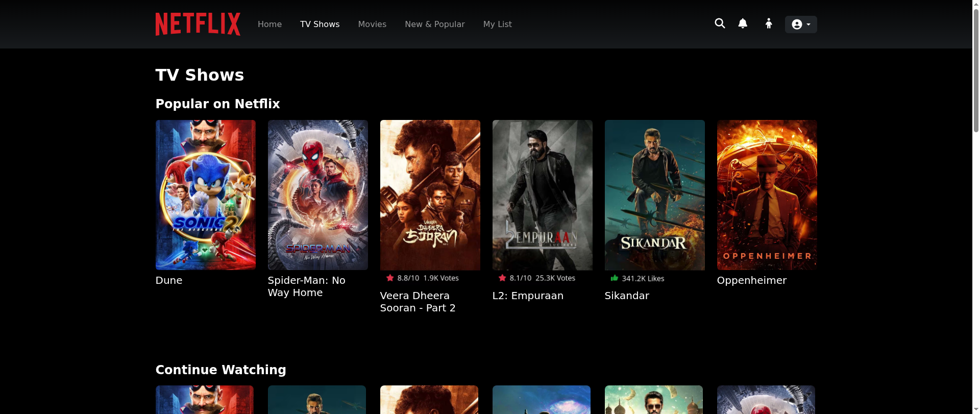Click the green thumbs-up likes icon

point(615,278)
